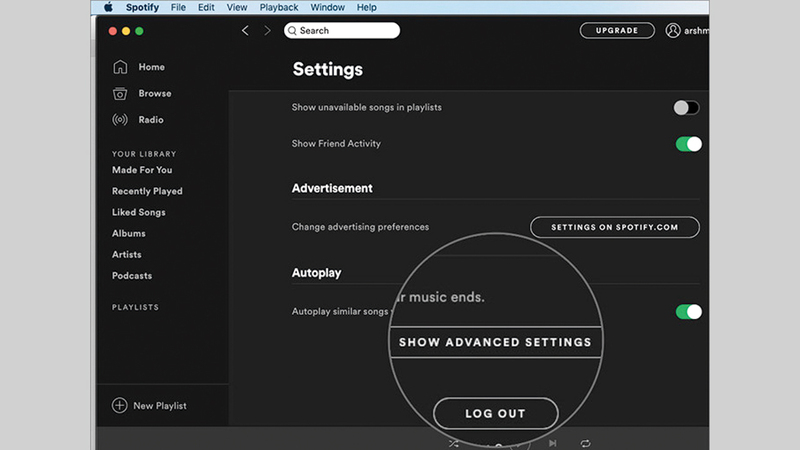800x450 pixels.
Task: Skip to the next track
Action: point(552,443)
